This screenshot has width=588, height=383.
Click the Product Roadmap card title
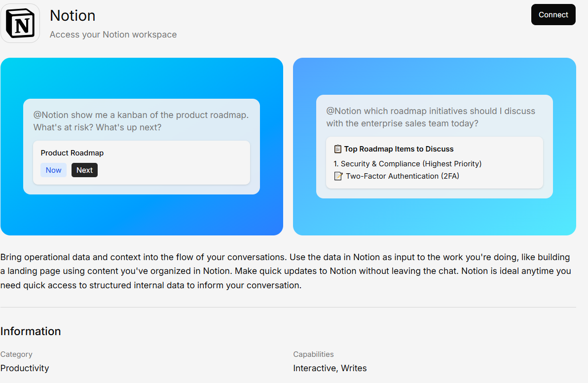coord(72,153)
